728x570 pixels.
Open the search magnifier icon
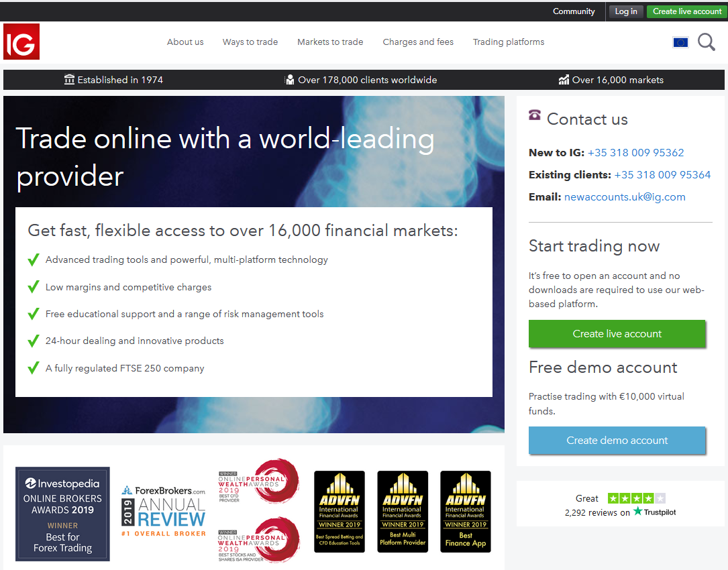[x=706, y=42]
